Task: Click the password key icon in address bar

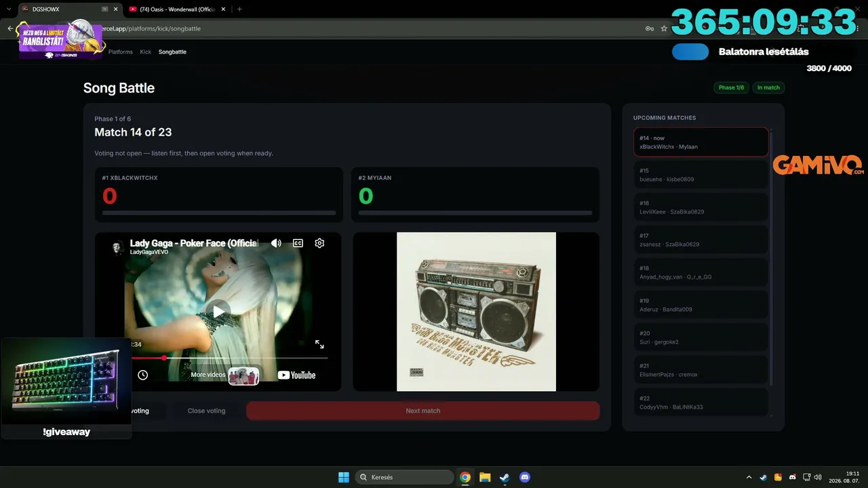Action: click(650, 28)
